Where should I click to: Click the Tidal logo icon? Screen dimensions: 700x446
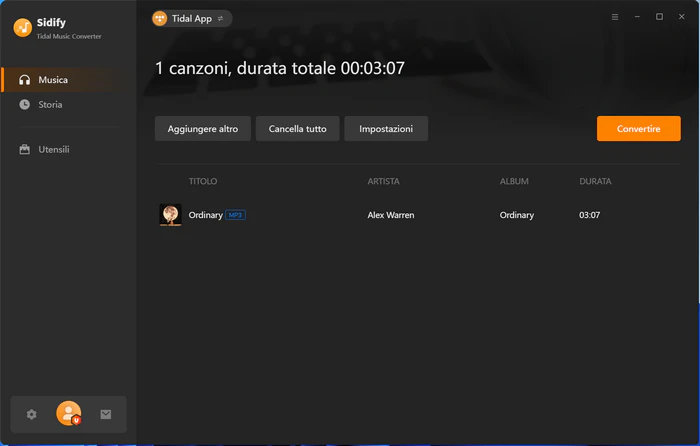point(160,18)
